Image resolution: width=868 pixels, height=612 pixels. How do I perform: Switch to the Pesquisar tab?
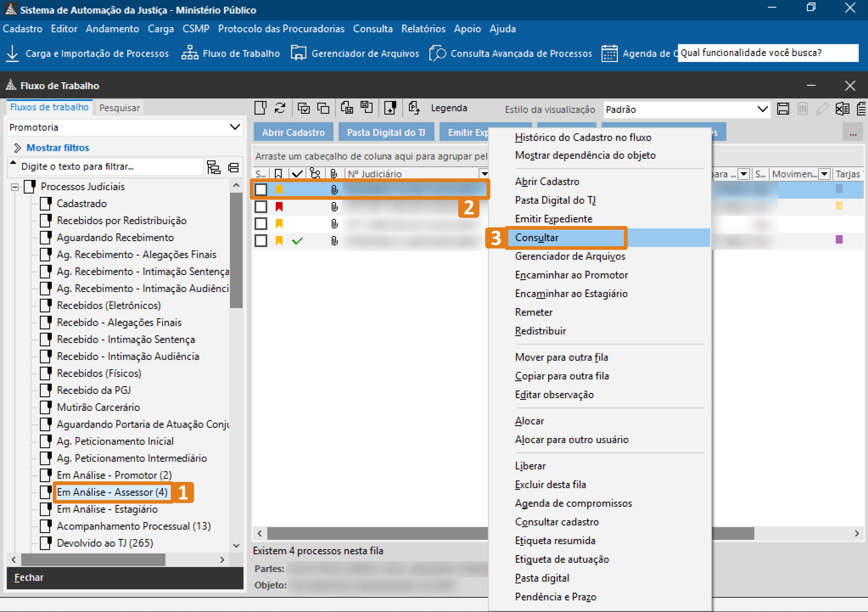tap(120, 108)
